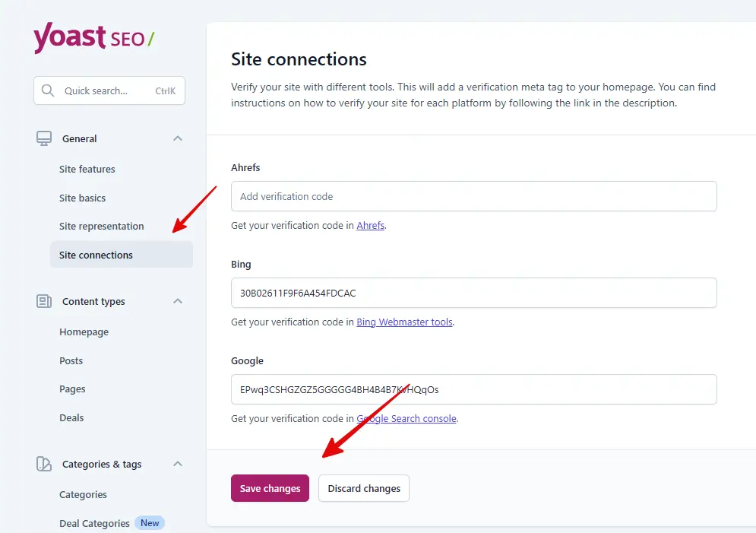Select Posts in the sidebar

(71, 360)
